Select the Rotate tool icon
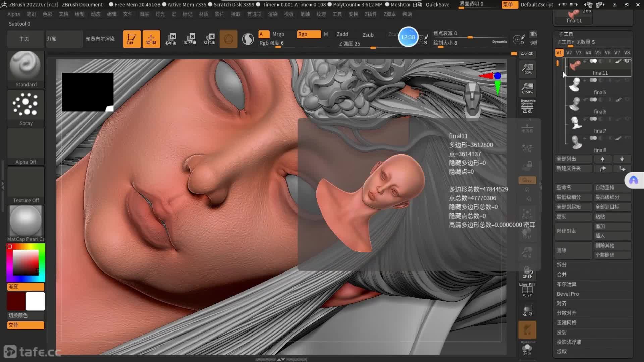The height and width of the screenshot is (362, 644). pyautogui.click(x=209, y=39)
